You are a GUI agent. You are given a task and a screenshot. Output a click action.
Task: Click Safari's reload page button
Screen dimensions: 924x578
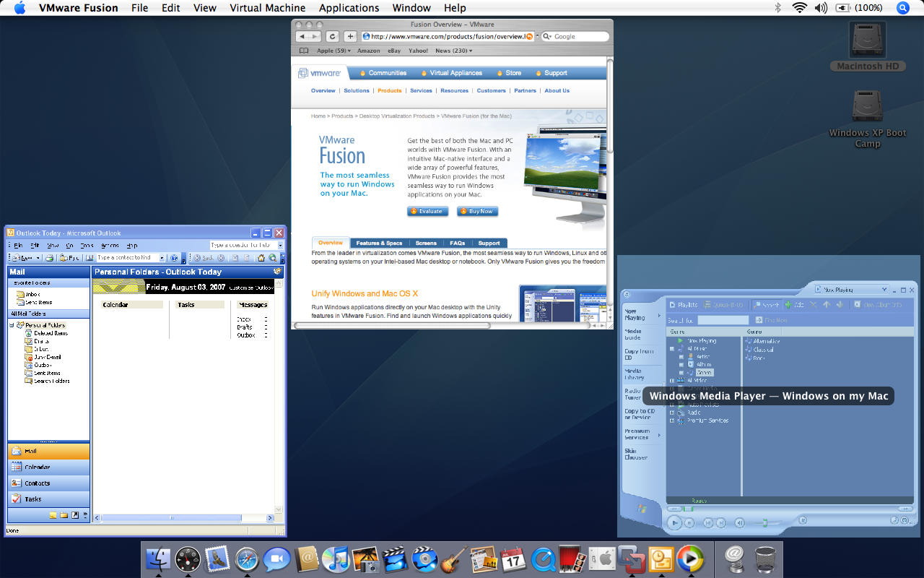(332, 36)
